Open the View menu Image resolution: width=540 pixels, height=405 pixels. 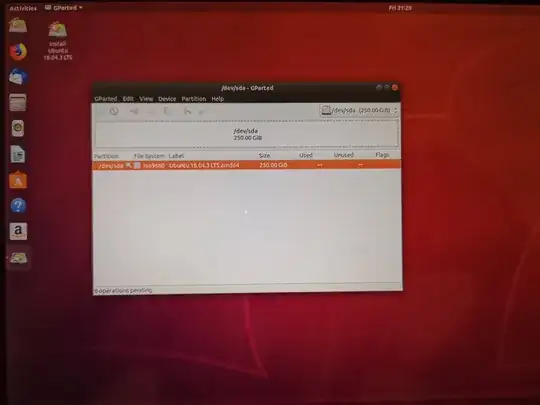pyautogui.click(x=146, y=99)
